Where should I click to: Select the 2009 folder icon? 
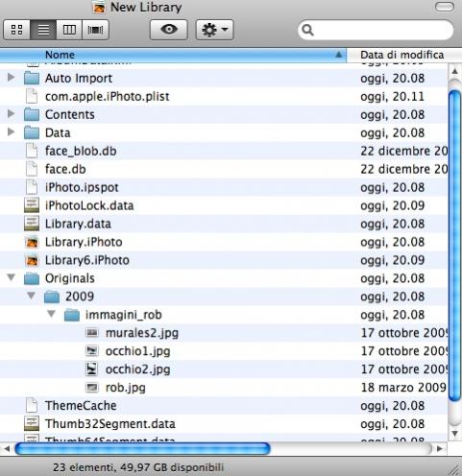52,297
